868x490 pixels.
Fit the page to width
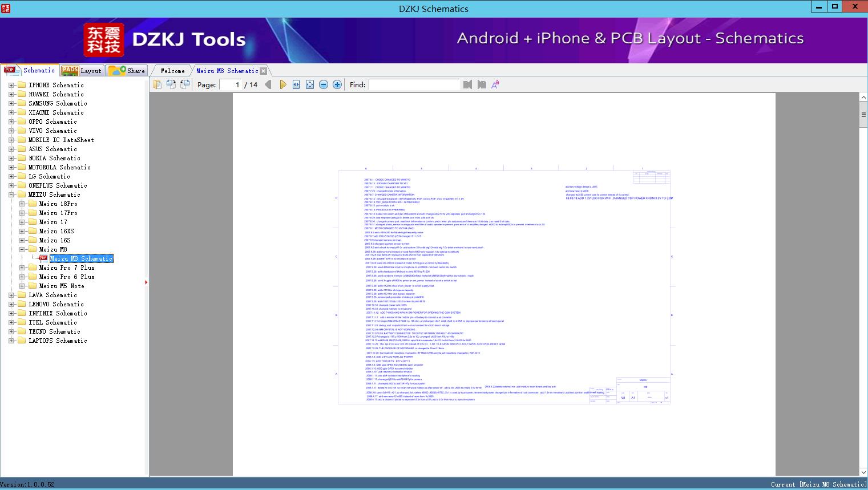click(296, 84)
